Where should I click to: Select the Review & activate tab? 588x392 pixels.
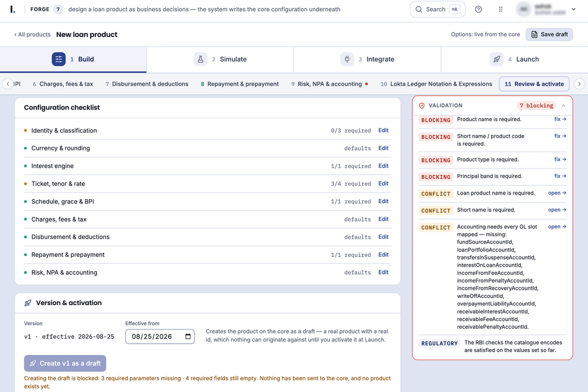pyautogui.click(x=534, y=84)
